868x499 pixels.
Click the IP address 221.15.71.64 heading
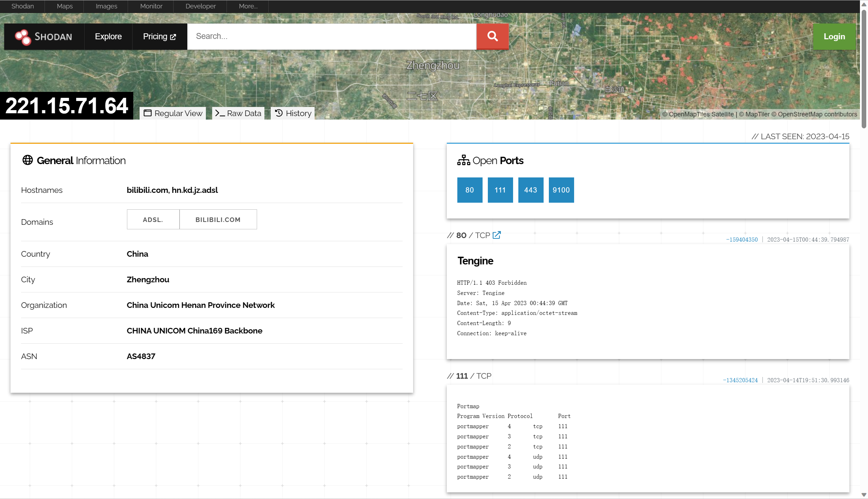coord(67,106)
